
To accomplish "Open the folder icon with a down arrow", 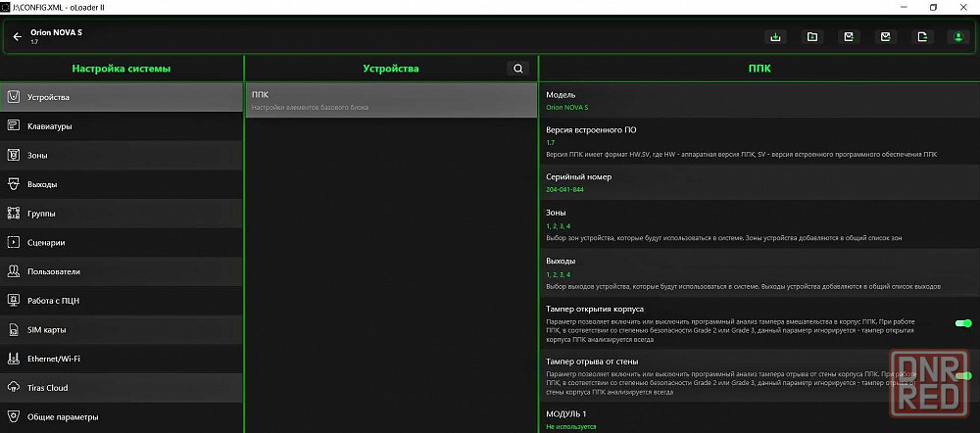I will 811,37.
